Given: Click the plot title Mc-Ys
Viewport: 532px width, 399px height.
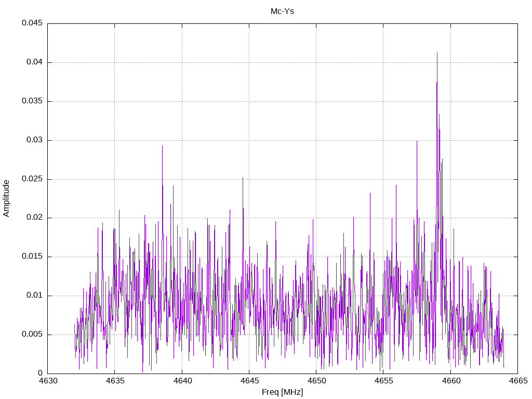Looking at the screenshot, I should pyautogui.click(x=282, y=11).
